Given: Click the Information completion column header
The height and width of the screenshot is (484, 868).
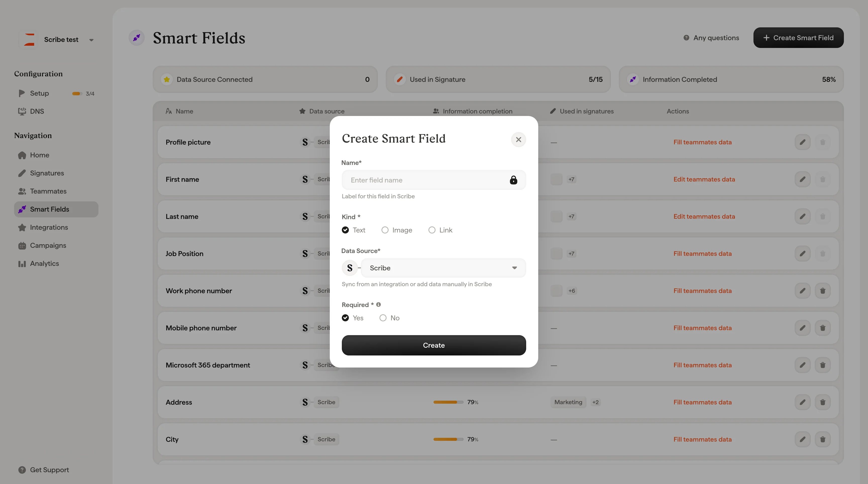Looking at the screenshot, I should 472,111.
